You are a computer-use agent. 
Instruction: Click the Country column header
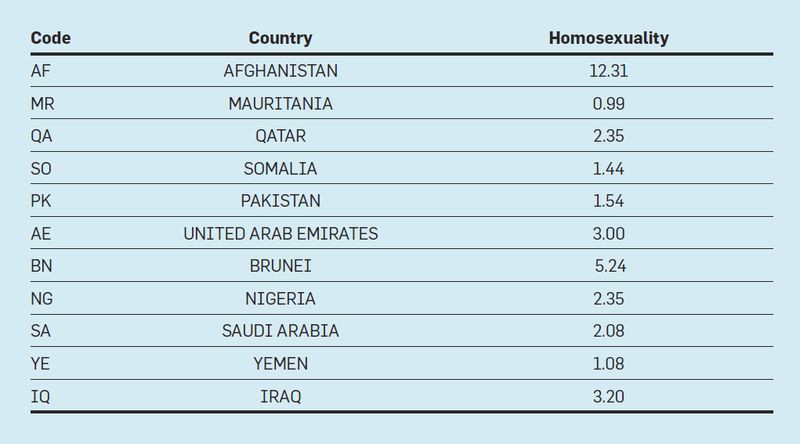[x=280, y=38]
